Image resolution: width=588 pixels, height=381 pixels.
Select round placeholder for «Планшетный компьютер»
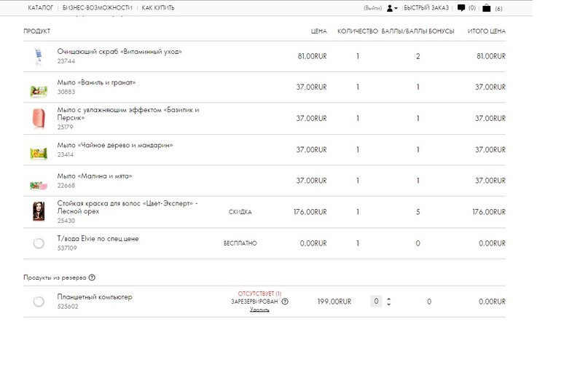tap(39, 302)
